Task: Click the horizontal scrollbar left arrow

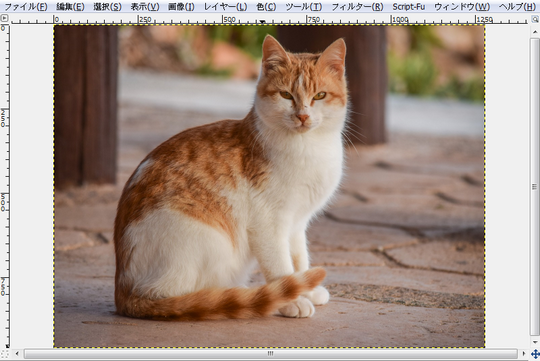Action: tap(17, 354)
